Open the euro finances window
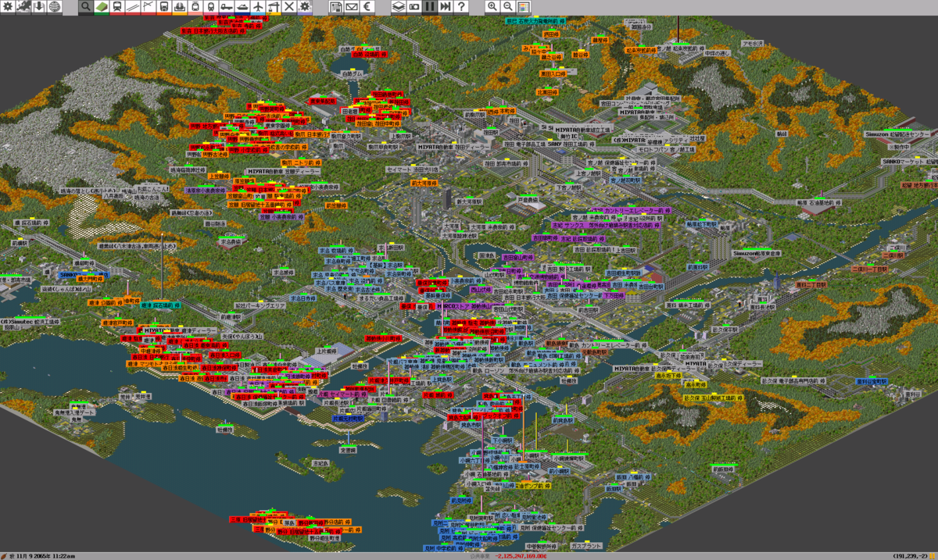The height and width of the screenshot is (560, 938). click(x=367, y=7)
